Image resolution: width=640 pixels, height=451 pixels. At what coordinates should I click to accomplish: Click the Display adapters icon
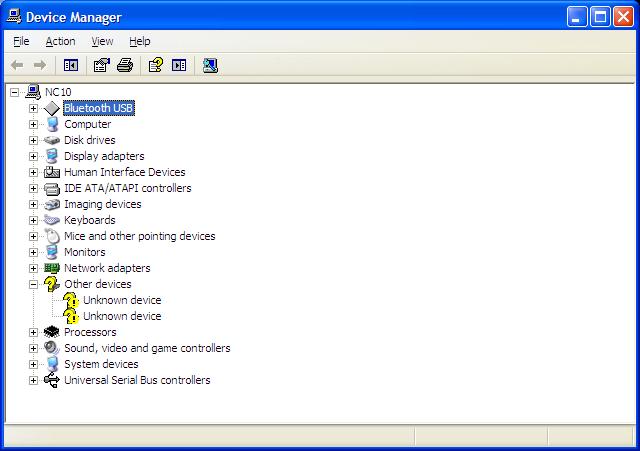(x=52, y=156)
